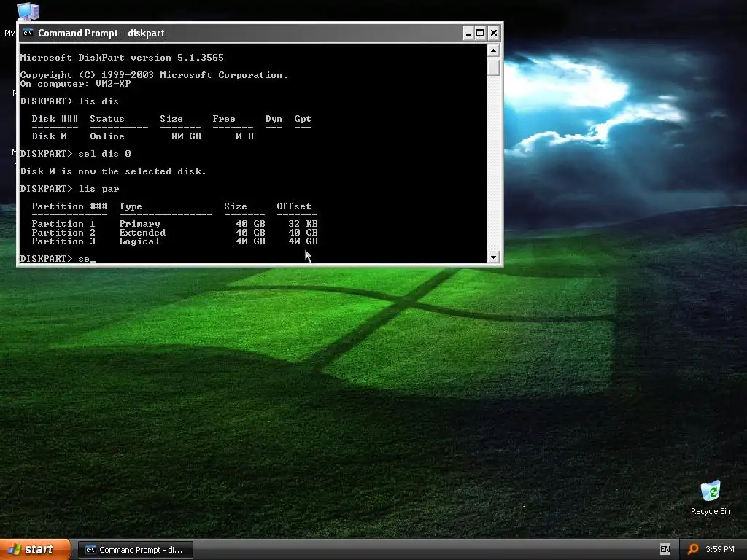Minimize the Command Prompt window
747x560 pixels.
pos(468,33)
